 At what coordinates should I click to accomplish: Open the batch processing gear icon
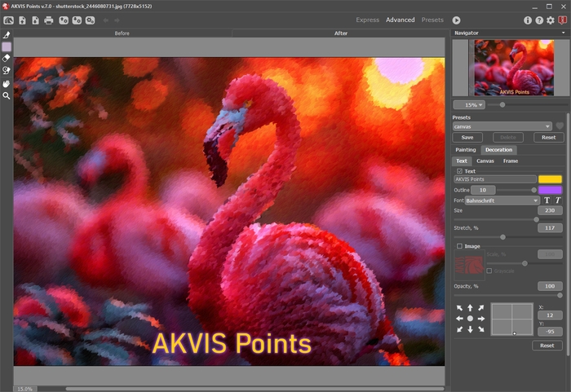point(90,20)
